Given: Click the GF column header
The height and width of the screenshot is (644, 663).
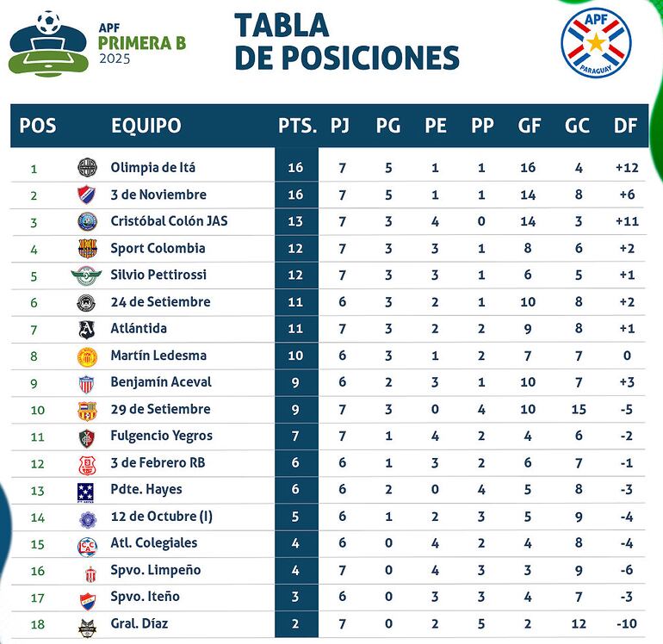Looking at the screenshot, I should tap(529, 126).
